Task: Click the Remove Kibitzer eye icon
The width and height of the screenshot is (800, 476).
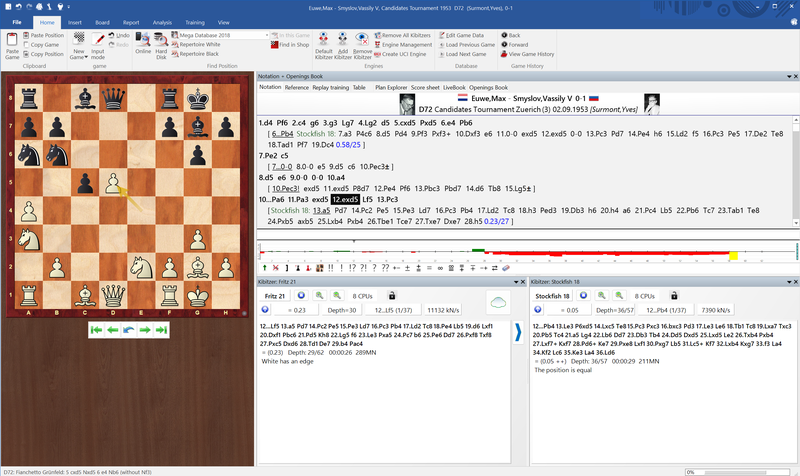Action: pyautogui.click(x=362, y=39)
